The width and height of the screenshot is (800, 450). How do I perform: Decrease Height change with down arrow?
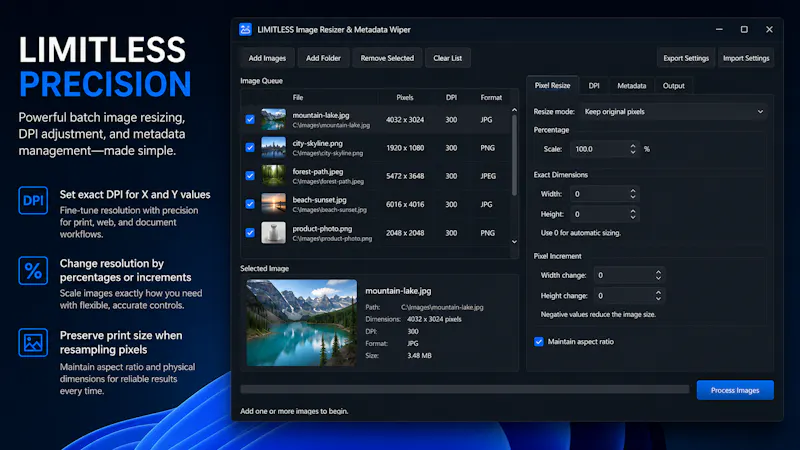(658, 299)
